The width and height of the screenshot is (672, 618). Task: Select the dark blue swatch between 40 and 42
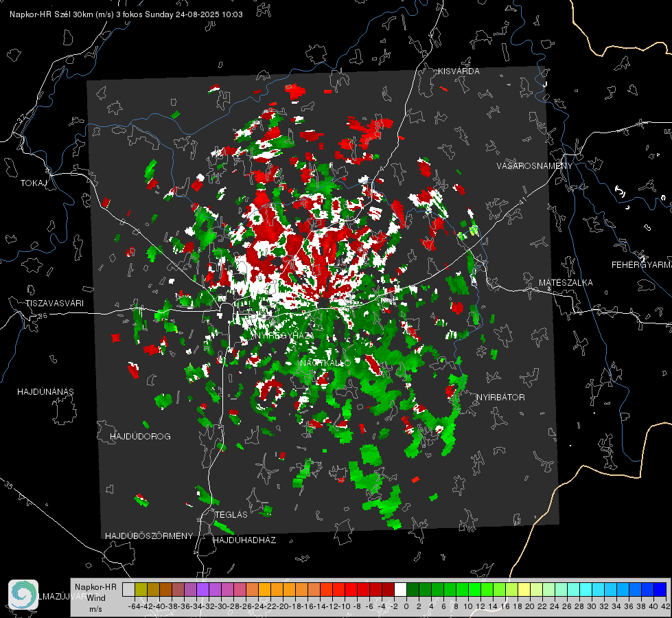pyautogui.click(x=660, y=589)
